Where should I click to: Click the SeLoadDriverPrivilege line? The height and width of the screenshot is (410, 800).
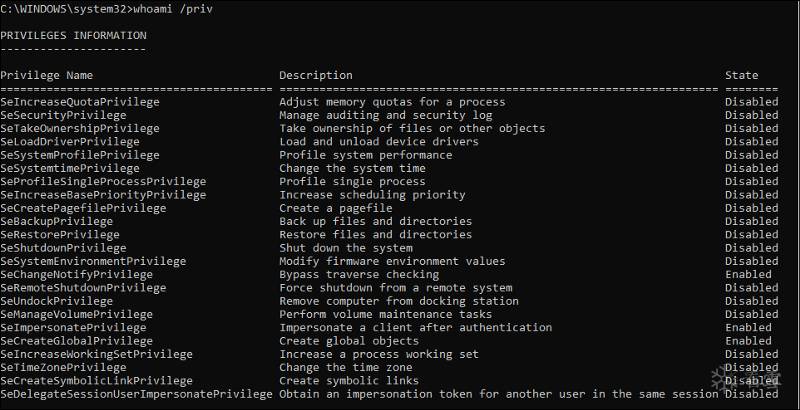point(70,142)
